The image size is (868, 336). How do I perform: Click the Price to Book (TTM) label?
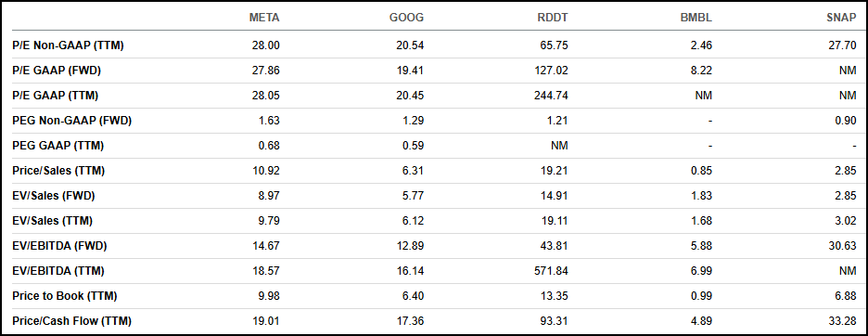[65, 296]
